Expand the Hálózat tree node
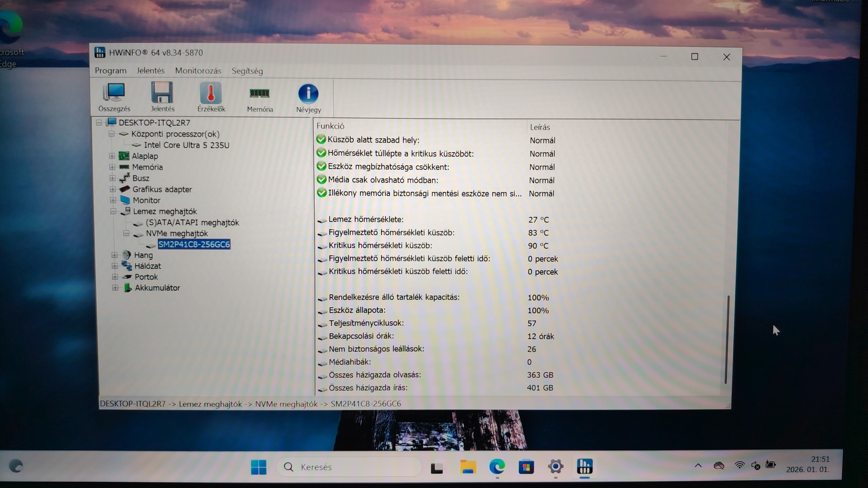 (x=115, y=266)
